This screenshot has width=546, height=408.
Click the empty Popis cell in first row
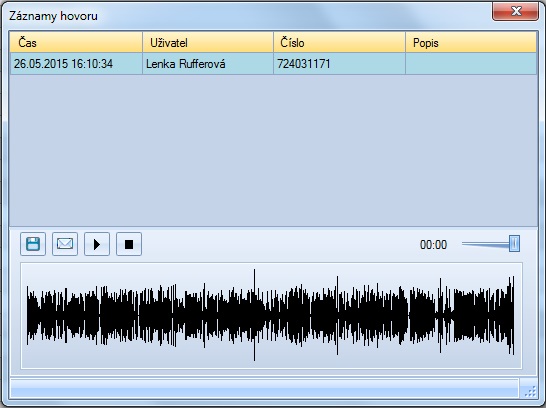(x=471, y=64)
